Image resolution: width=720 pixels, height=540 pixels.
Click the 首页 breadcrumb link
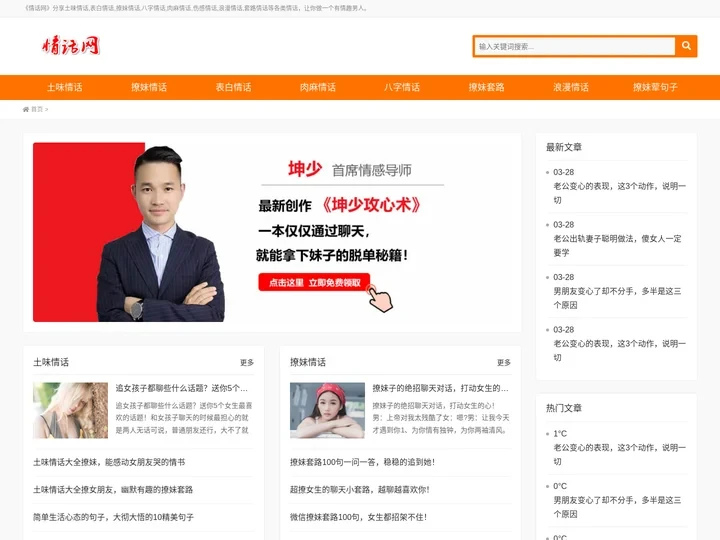tap(37, 109)
